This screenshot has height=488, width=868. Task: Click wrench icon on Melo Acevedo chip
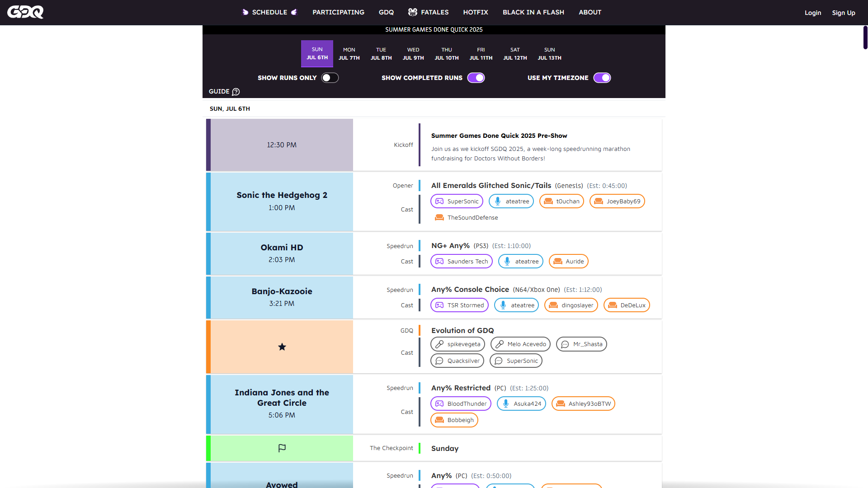click(x=500, y=344)
